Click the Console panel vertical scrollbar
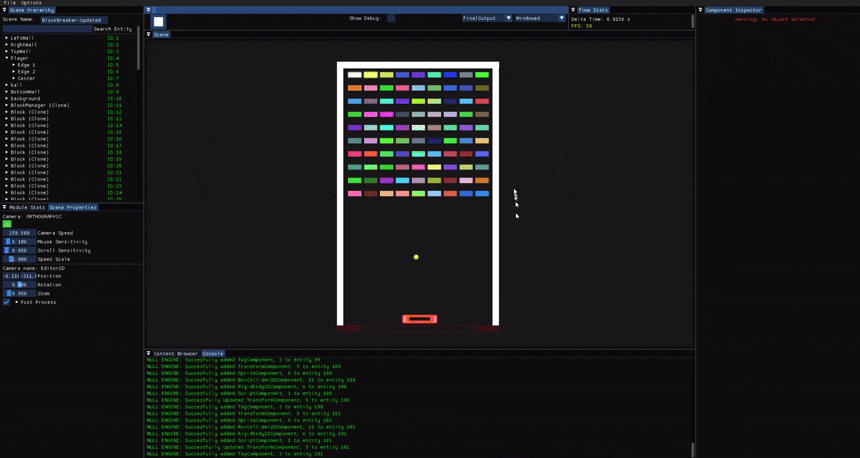This screenshot has width=860, height=458. pos(693,449)
